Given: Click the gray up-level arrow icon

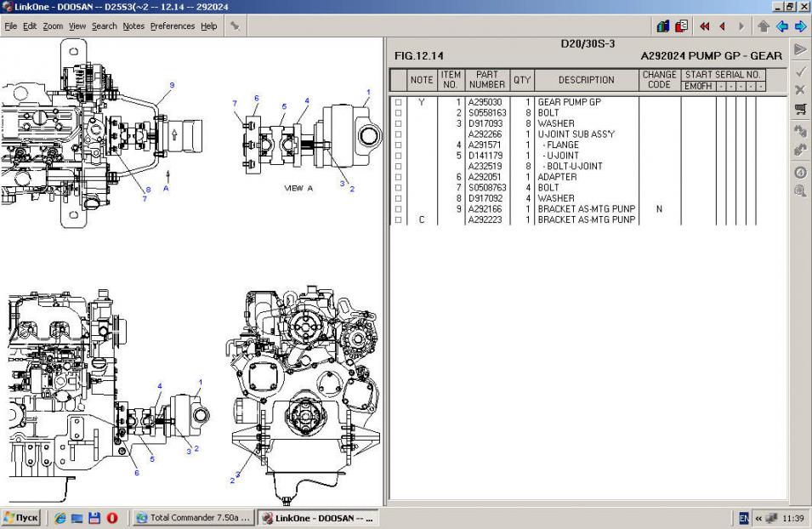Looking at the screenshot, I should pyautogui.click(x=764, y=26).
